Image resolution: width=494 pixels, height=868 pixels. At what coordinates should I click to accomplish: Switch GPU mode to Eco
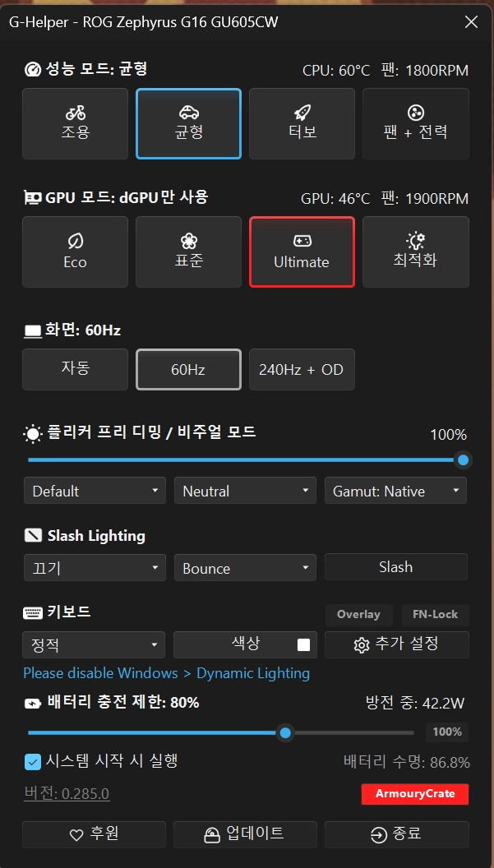coord(76,252)
